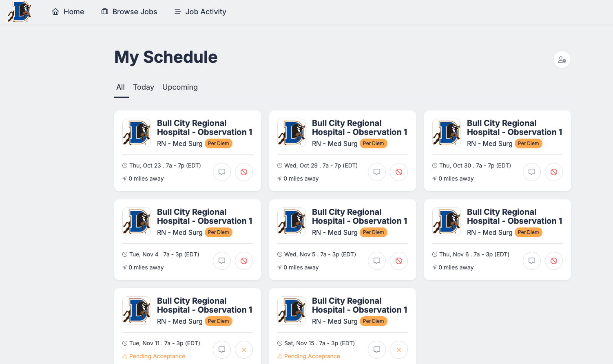Open Browse Jobs in navigation
The width and height of the screenshot is (613, 364).
coord(129,12)
